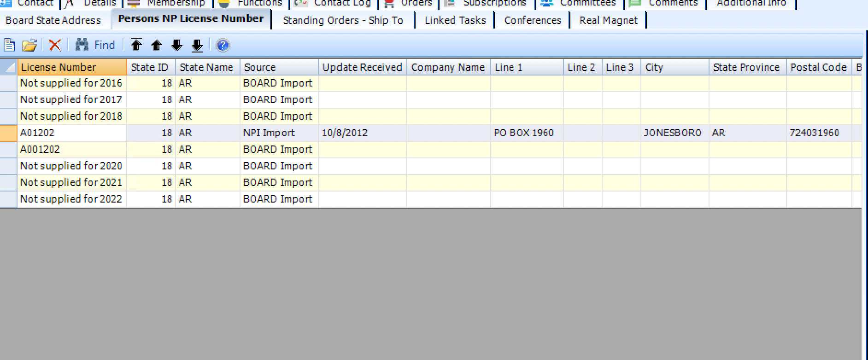The width and height of the screenshot is (868, 360).
Task: Click the Update Received column header
Action: (x=362, y=67)
